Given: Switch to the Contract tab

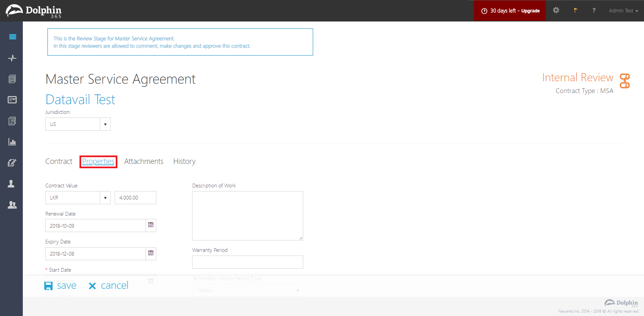Looking at the screenshot, I should coord(59,162).
